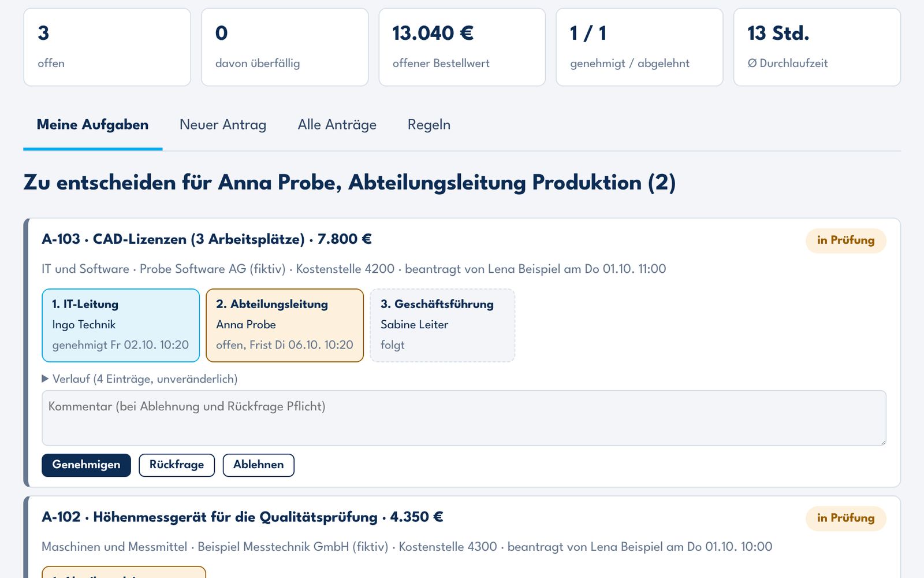Image resolution: width=924 pixels, height=578 pixels.
Task: Click the 3 offen statistics card
Action: pyautogui.click(x=107, y=47)
